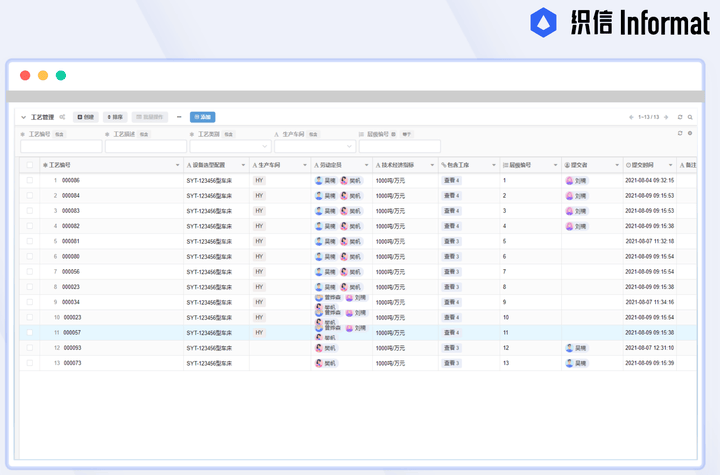
Task: Click the staff avatar in row 000073
Action: pos(319,363)
